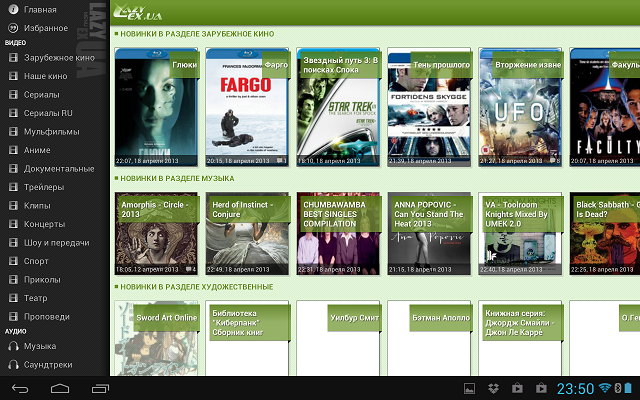Open the Dropbox notification icon
Screen dimensions: 640x400
(493, 388)
